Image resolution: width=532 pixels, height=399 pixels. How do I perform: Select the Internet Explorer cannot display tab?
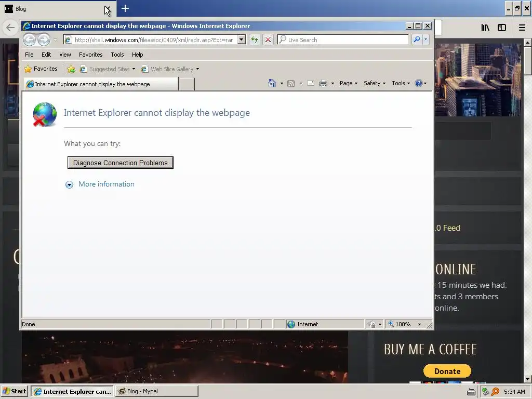tap(101, 84)
